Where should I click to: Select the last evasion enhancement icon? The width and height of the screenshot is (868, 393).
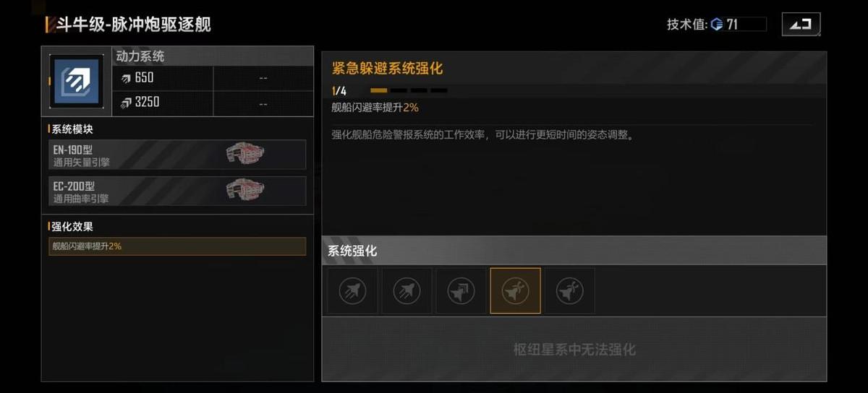(569, 291)
